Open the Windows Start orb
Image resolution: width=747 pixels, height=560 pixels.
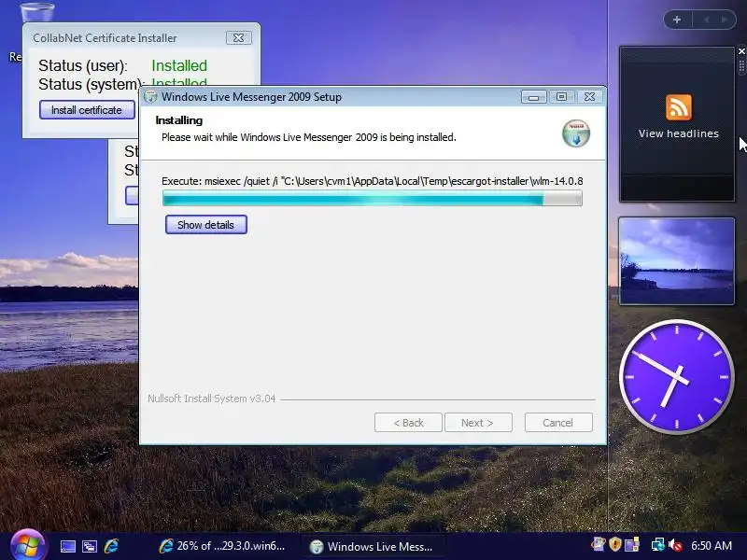28,546
